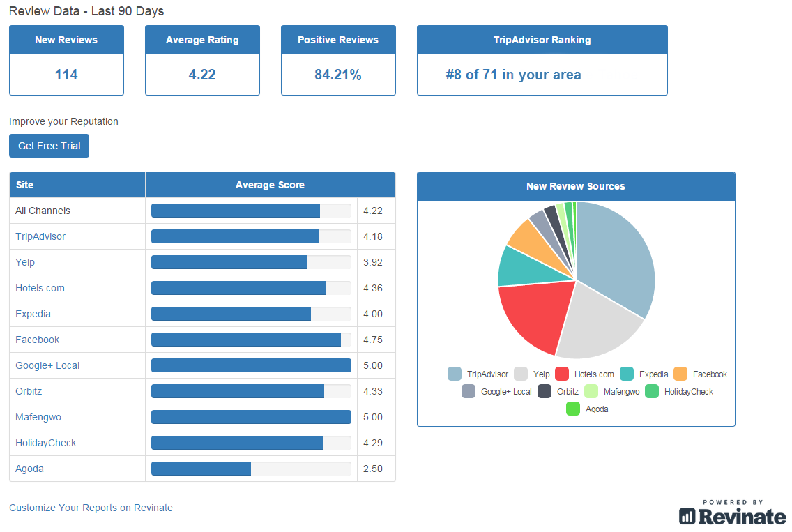
Task: Click the 3.92 Yelp score value
Action: (x=373, y=262)
